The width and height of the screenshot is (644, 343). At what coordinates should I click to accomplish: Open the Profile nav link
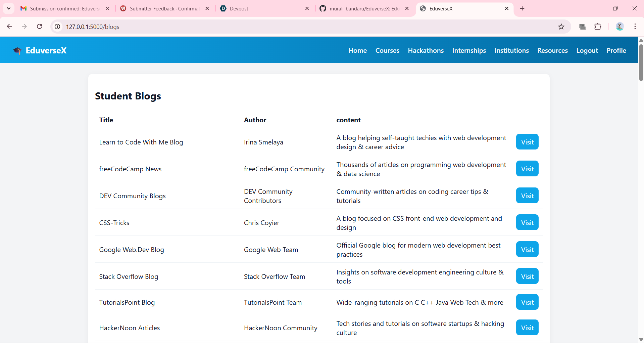point(616,50)
